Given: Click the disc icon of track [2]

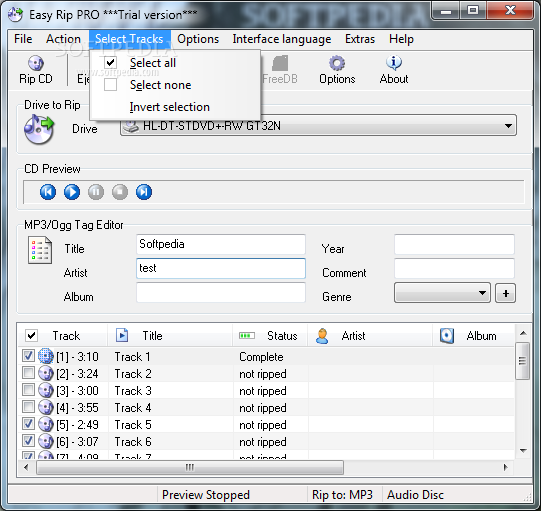Looking at the screenshot, I should point(46,373).
